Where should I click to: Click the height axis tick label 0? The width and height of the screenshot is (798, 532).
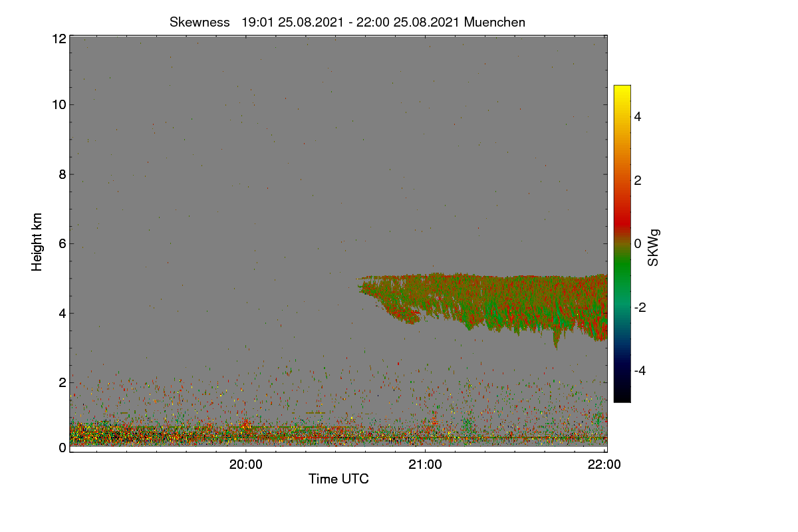point(61,448)
